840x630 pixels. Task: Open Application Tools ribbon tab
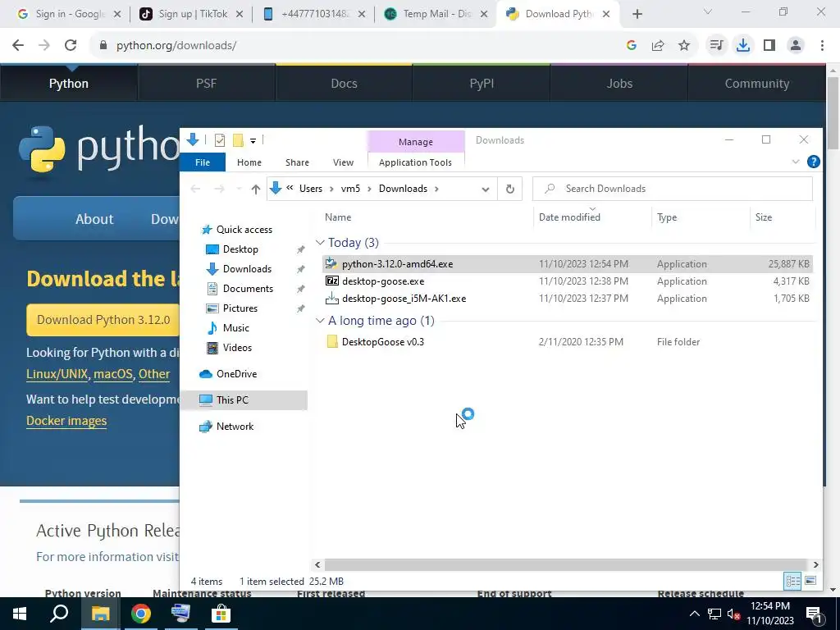click(415, 162)
